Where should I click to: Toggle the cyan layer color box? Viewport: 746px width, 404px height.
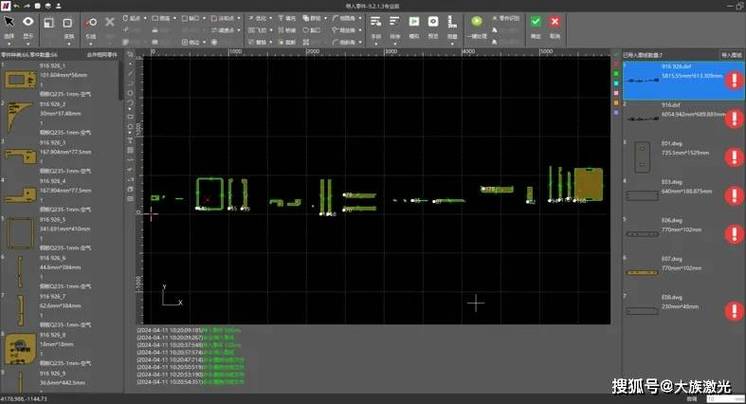[616, 83]
